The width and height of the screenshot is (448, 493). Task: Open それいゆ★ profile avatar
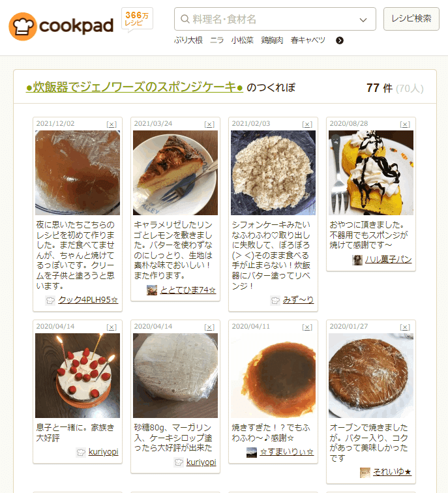[x=365, y=472]
